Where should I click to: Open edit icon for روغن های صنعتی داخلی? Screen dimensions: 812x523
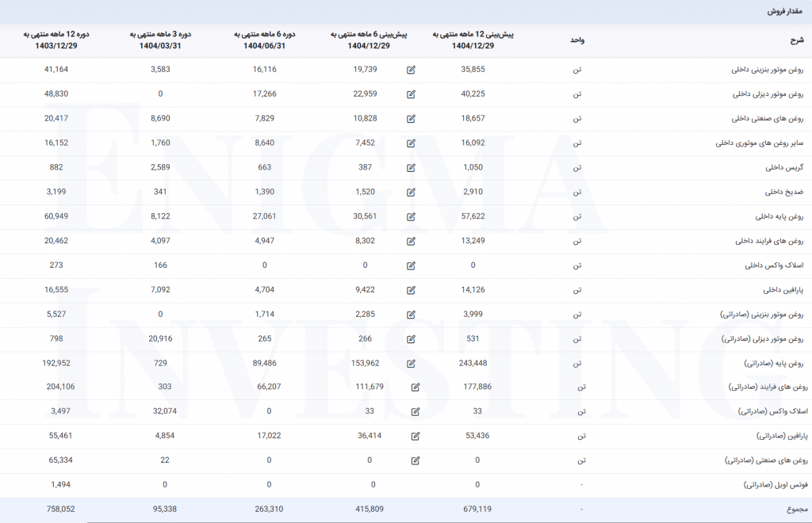coord(411,119)
